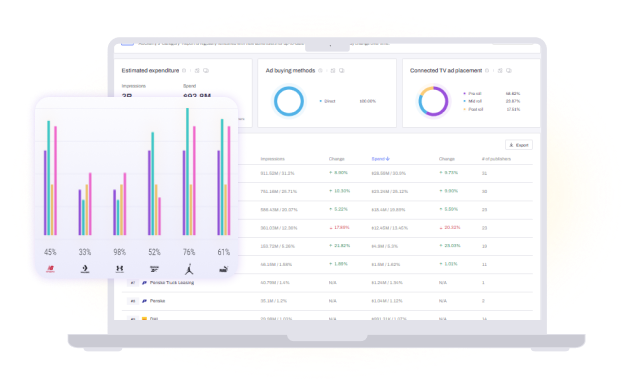This screenshot has height=387, width=632.
Task: Open the comment icon beside Connected TV ad placement
Action: pyautogui.click(x=509, y=71)
